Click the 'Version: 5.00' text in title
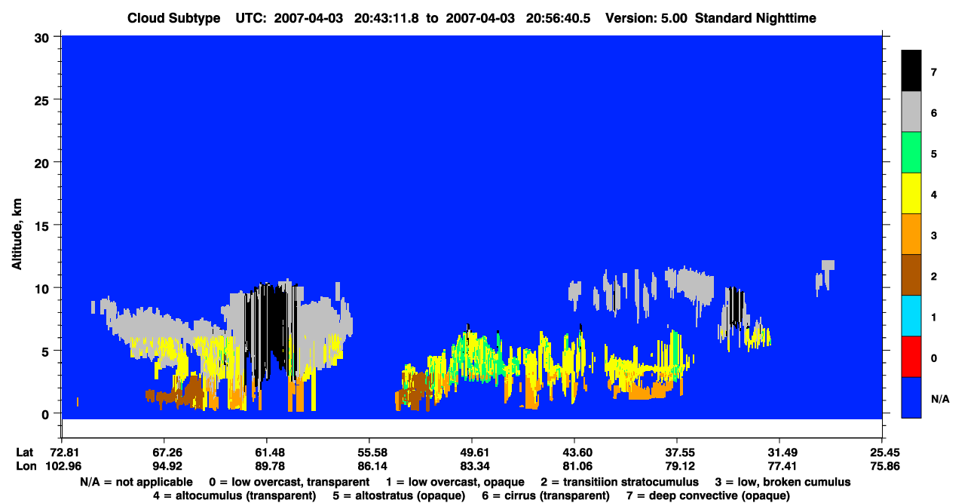This screenshot has height=503, width=980. click(646, 18)
